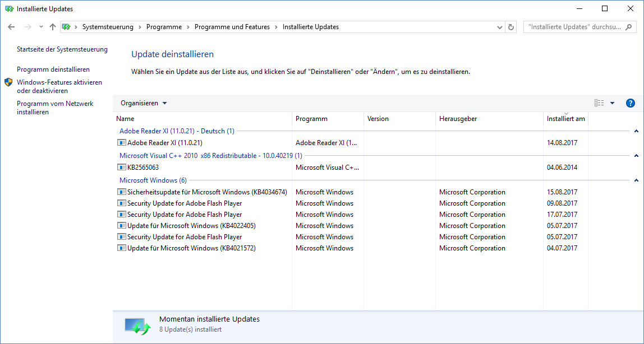Screen dimensions: 644x344
Task: Click the icon of KB2565063
Action: click(x=121, y=168)
